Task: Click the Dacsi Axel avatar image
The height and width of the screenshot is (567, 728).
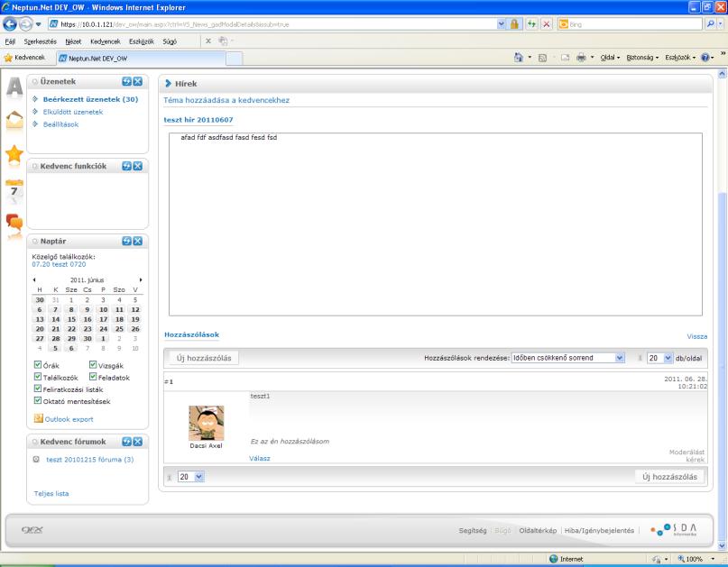Action: pos(207,423)
